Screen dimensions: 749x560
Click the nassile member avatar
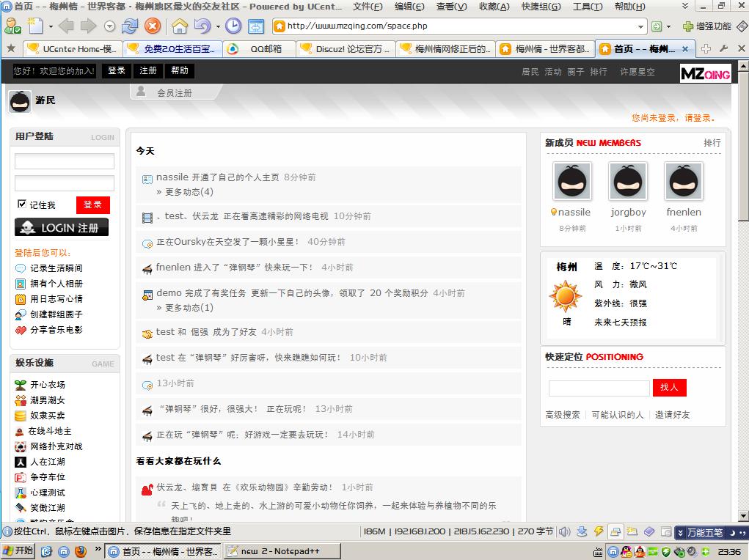572,181
